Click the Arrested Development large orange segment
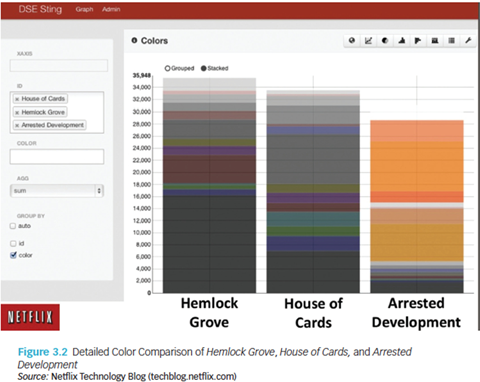Image resolution: width=480 pixels, height=382 pixels. click(x=417, y=167)
